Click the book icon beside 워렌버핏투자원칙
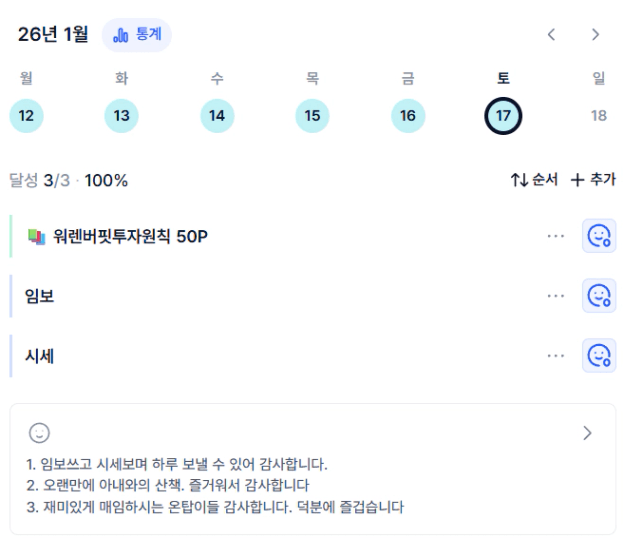Screen dimensions: 624x538 37,237
